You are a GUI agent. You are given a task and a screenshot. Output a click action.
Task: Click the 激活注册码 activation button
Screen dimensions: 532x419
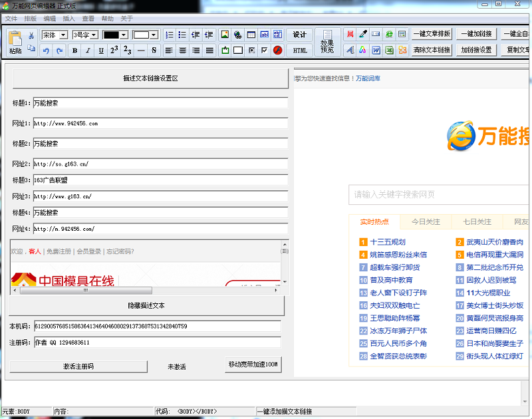78,366
